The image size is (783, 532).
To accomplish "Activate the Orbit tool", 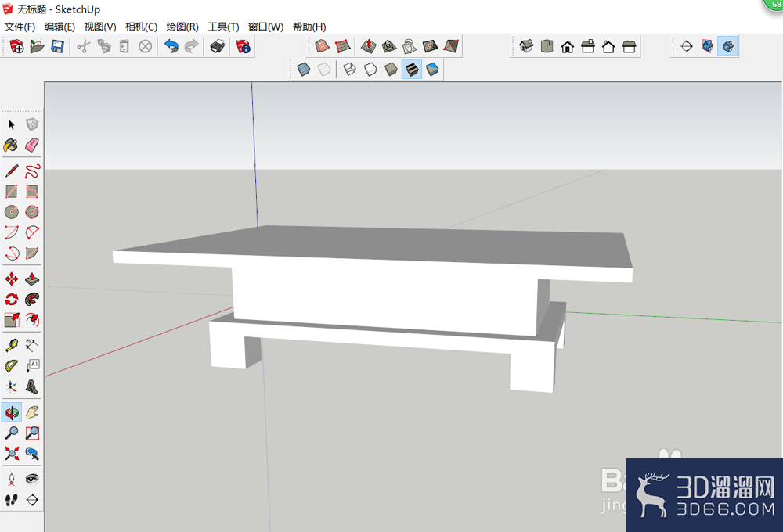I will 12,412.
